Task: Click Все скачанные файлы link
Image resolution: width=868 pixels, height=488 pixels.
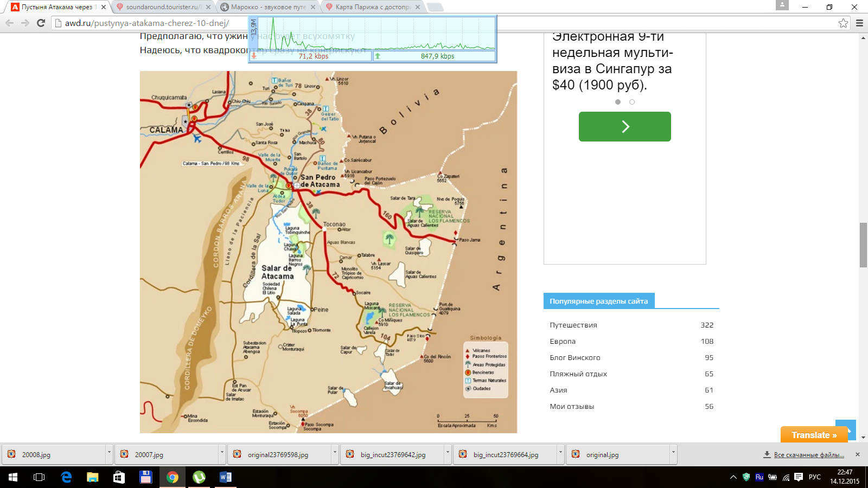Action: [809, 454]
